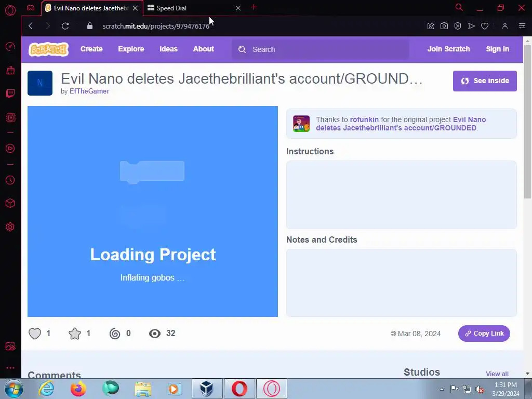Open the ad blocker shield icon
Screen dimensions: 532x399
[x=457, y=26]
